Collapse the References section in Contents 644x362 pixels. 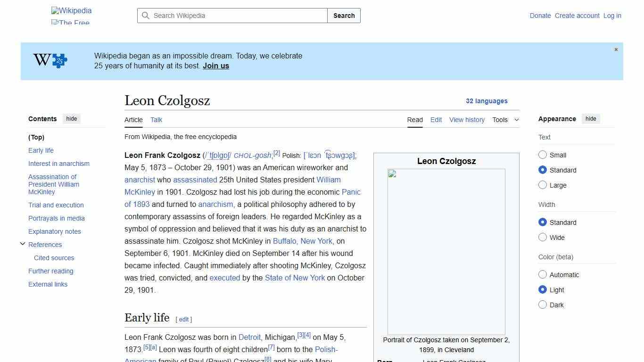tap(23, 243)
